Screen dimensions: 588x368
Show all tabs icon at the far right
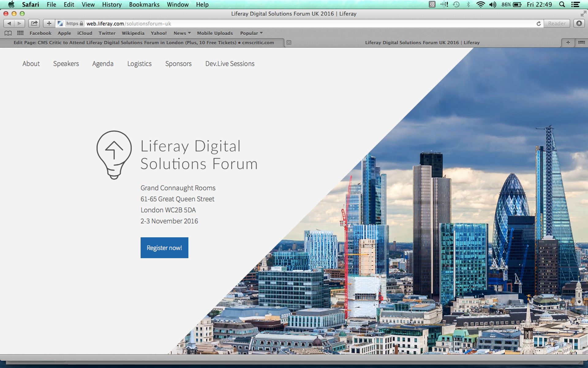pyautogui.click(x=581, y=43)
